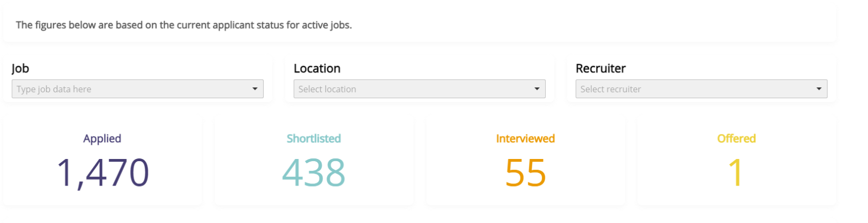868x223 pixels.
Task: Click the Shortlisted label
Action: (314, 138)
